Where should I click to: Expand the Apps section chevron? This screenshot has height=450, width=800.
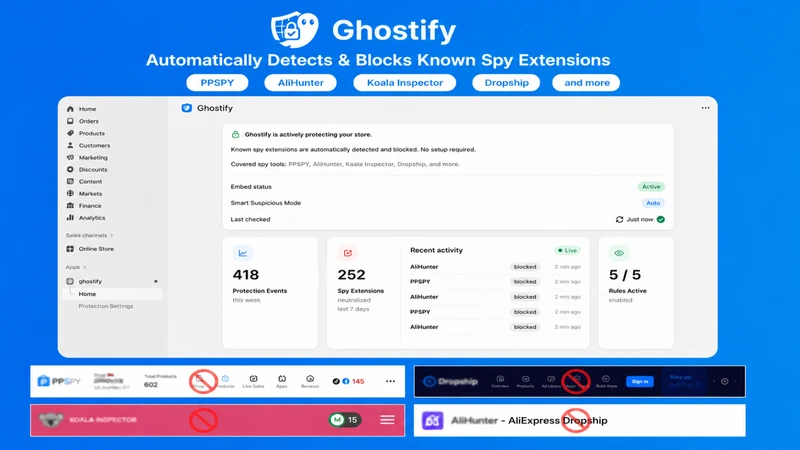85,267
